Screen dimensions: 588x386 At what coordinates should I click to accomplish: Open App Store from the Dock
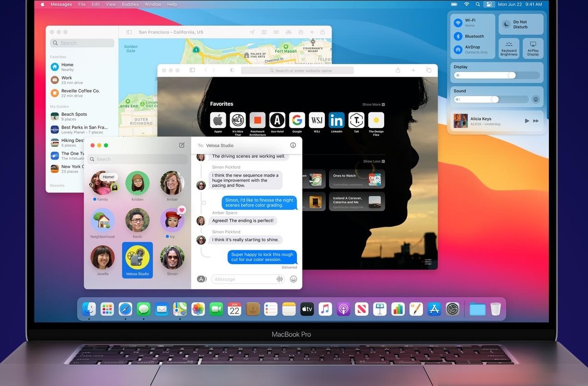pyautogui.click(x=434, y=309)
